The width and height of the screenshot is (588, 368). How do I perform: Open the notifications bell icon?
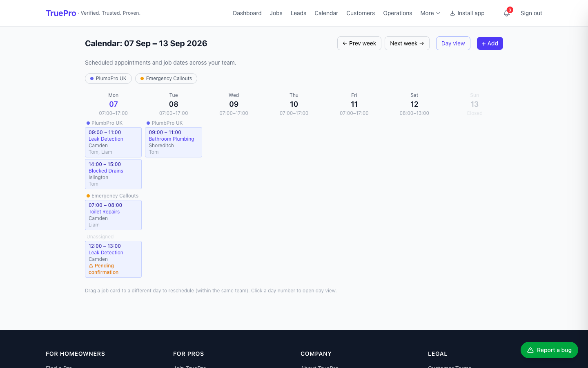(506, 13)
